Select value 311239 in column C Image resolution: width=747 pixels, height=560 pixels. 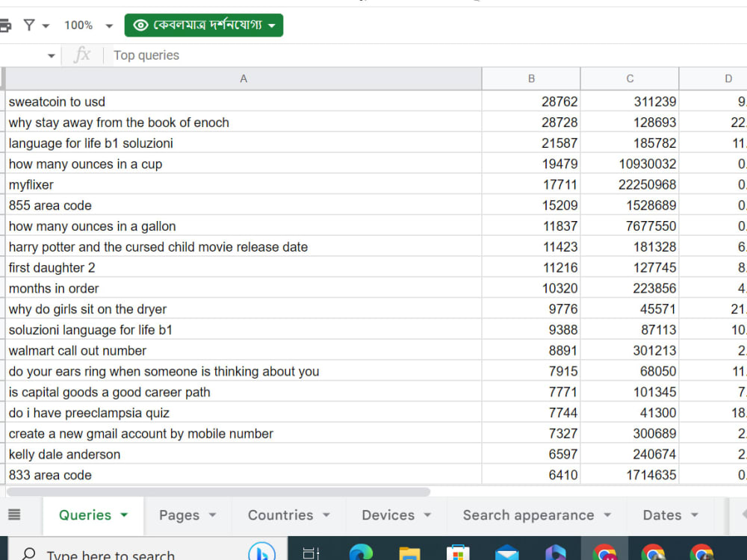[x=630, y=102]
